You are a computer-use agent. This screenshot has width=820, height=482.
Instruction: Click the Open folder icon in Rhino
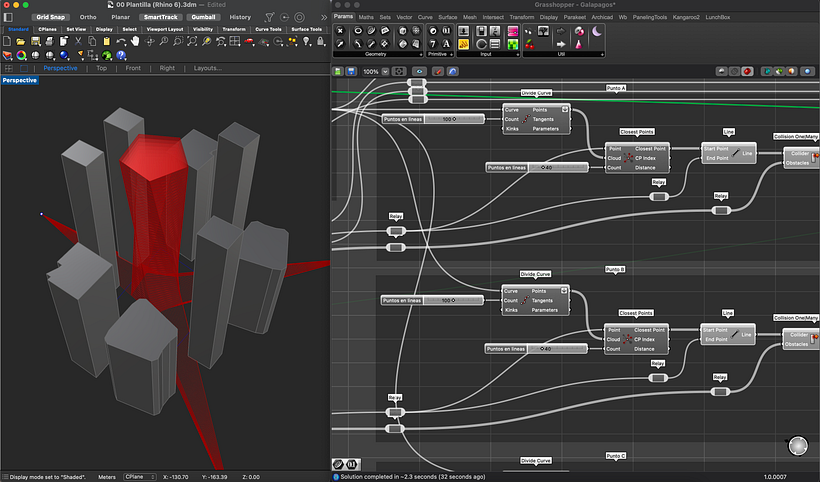tap(21, 41)
